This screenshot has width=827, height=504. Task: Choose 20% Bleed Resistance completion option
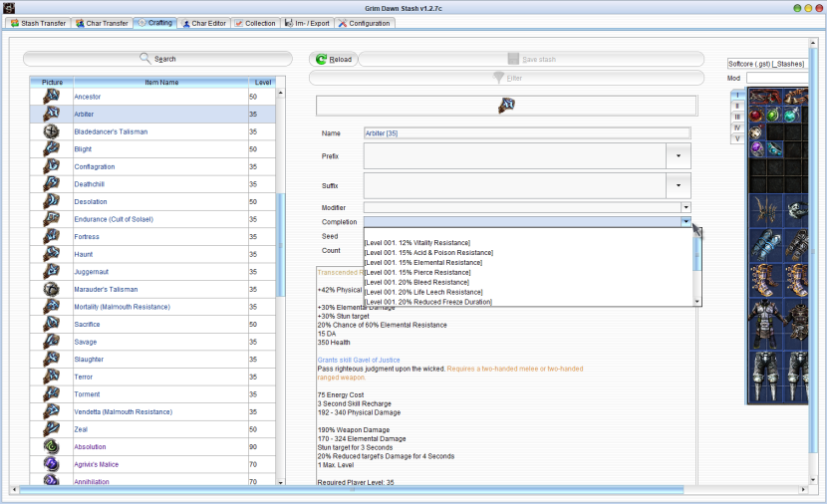(x=416, y=282)
